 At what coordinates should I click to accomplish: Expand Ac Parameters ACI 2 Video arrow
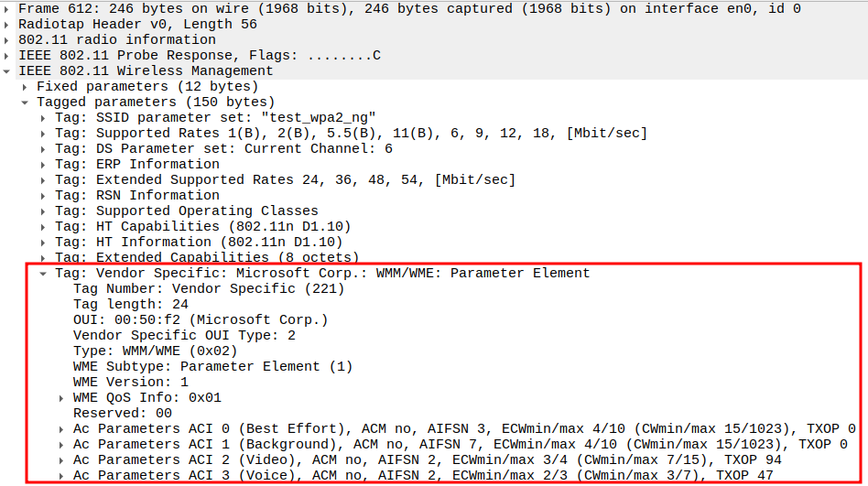pyautogui.click(x=61, y=459)
